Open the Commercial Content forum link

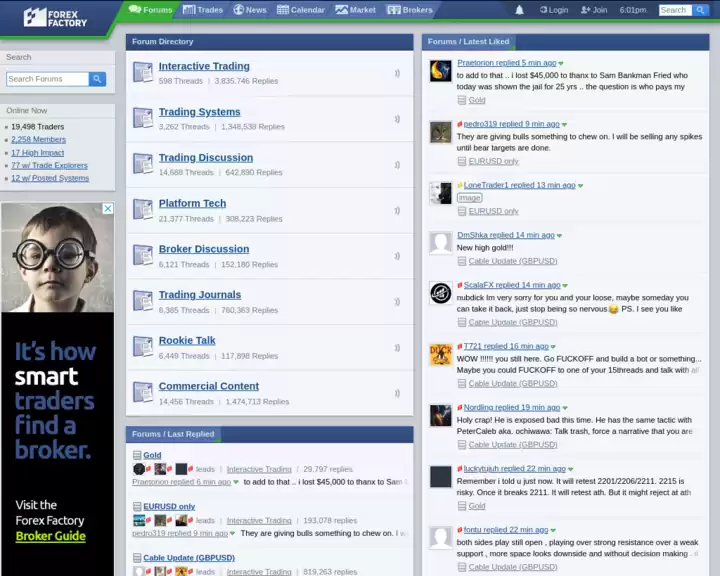coord(208,386)
